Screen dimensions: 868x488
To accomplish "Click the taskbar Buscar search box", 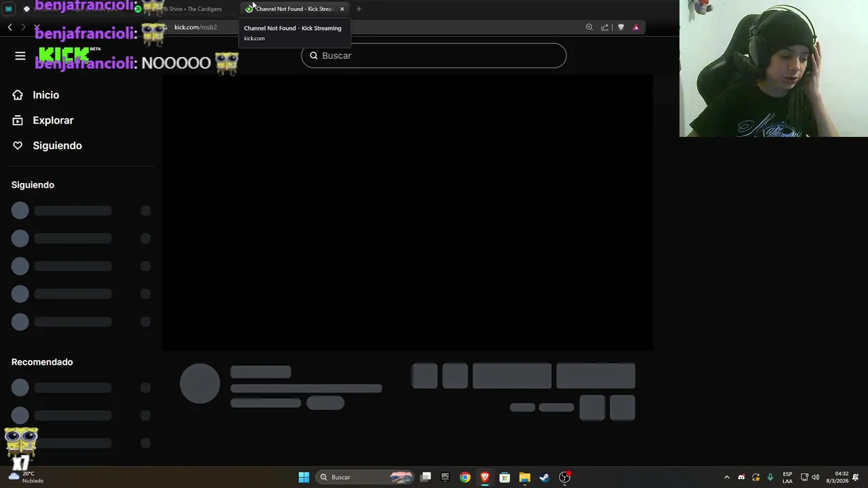I will coord(366,477).
